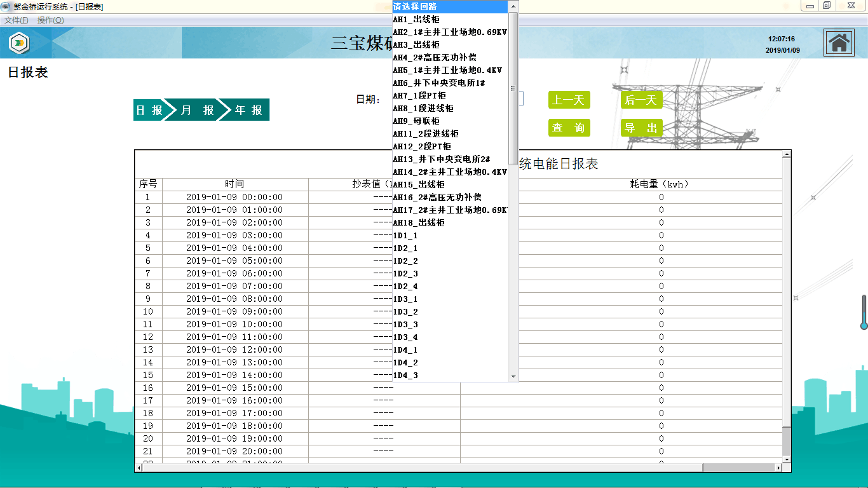868x488 pixels.
Task: Switch to the 日报 tab
Action: coord(149,110)
